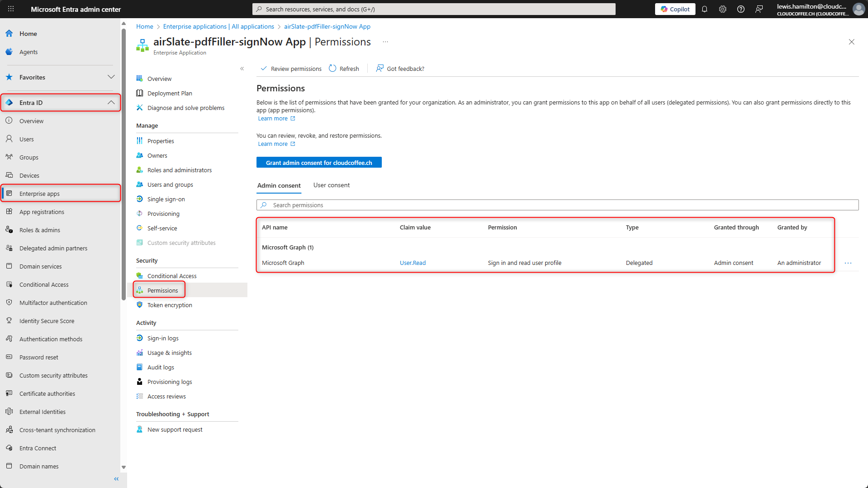Open Roles and administrators
This screenshot has height=488, width=868.
pos(179,170)
